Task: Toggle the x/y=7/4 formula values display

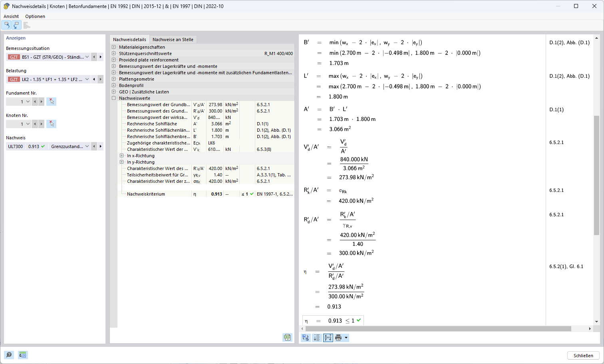Action: click(x=328, y=338)
